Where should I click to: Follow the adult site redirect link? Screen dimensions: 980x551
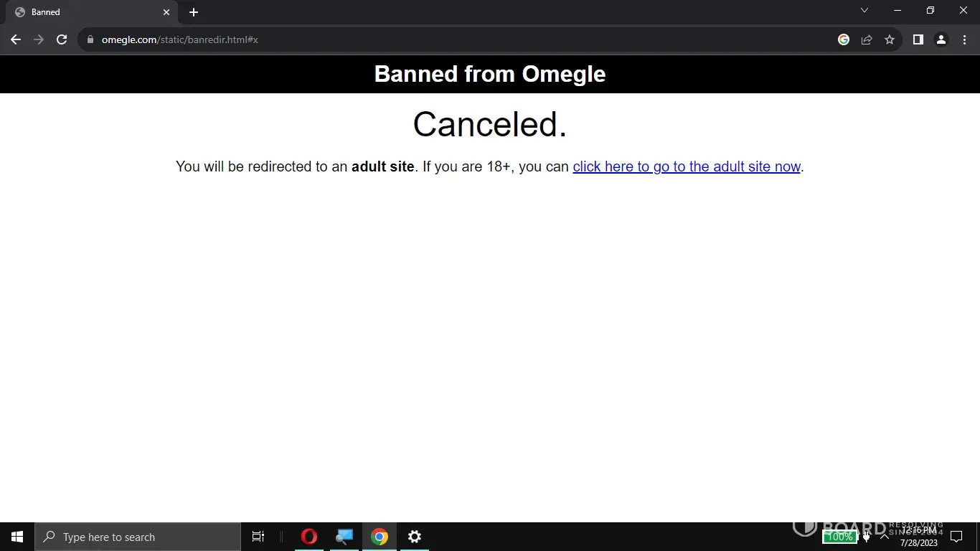686,166
